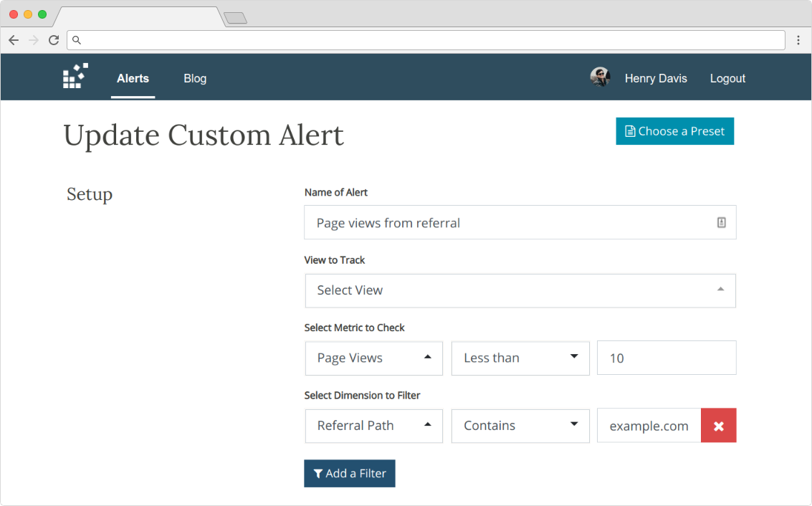Open the Select View dropdown

click(x=520, y=290)
